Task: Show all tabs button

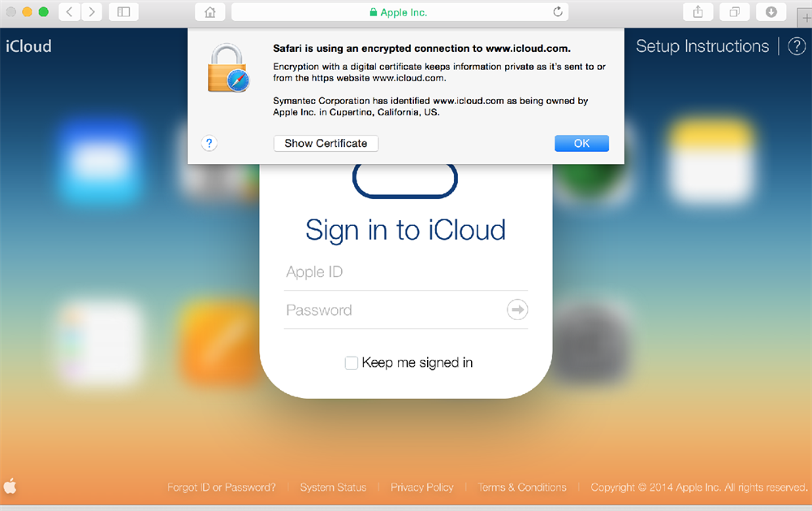Action: pyautogui.click(x=734, y=12)
